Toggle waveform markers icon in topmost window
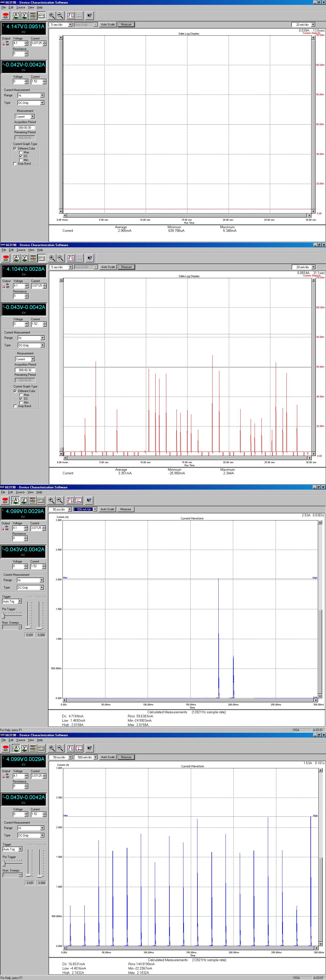Image resolution: width=326 pixels, height=980 pixels. coord(70,16)
